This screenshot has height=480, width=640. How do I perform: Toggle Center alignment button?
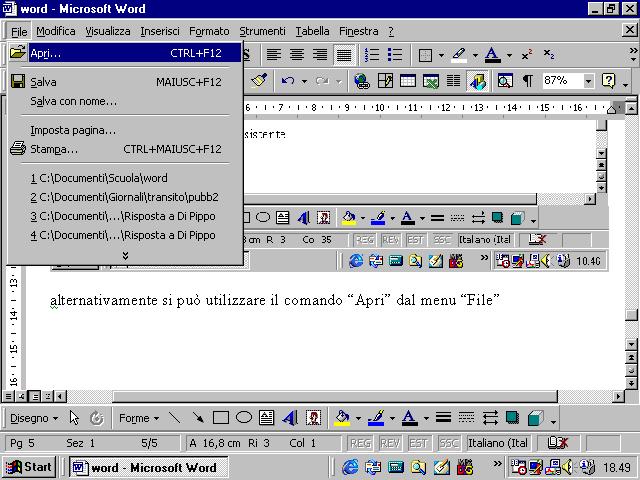coord(297,55)
